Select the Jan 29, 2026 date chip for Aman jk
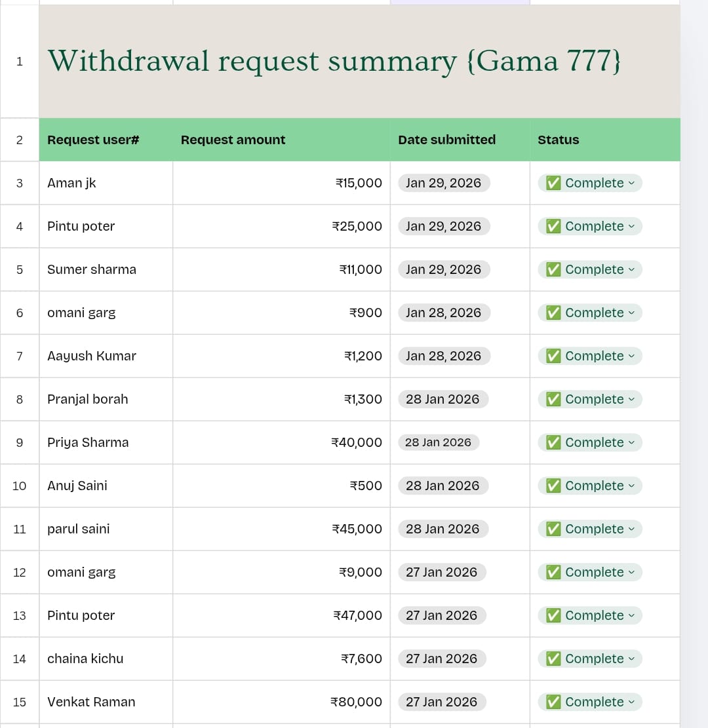This screenshot has width=708, height=728. click(443, 183)
